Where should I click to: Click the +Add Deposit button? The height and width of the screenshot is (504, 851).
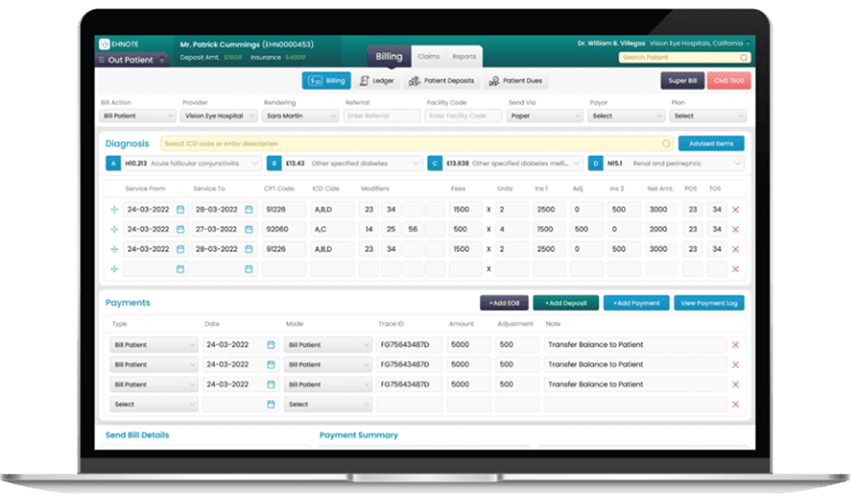565,303
